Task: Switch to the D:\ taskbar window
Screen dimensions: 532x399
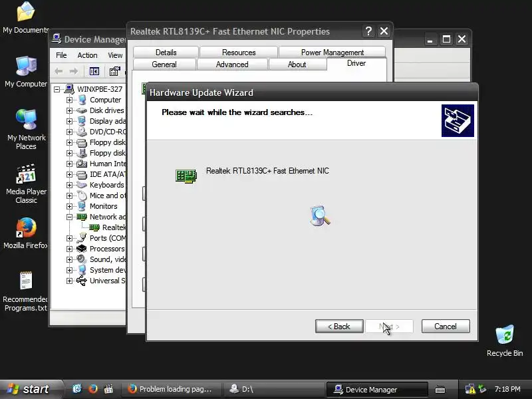Action: 273,389
